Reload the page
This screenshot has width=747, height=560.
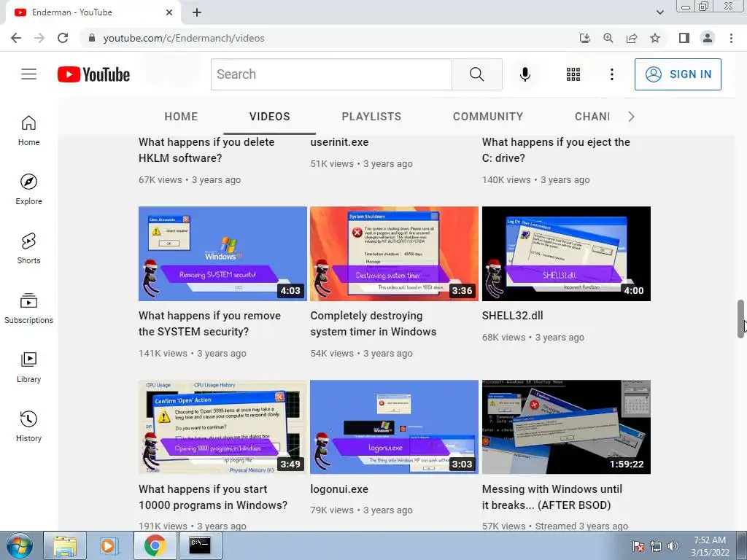click(x=63, y=38)
